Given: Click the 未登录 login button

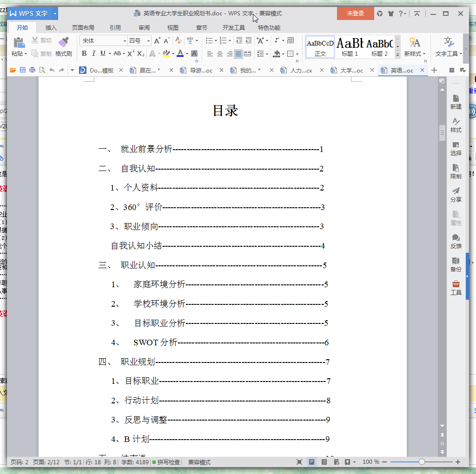Looking at the screenshot, I should tap(355, 13).
